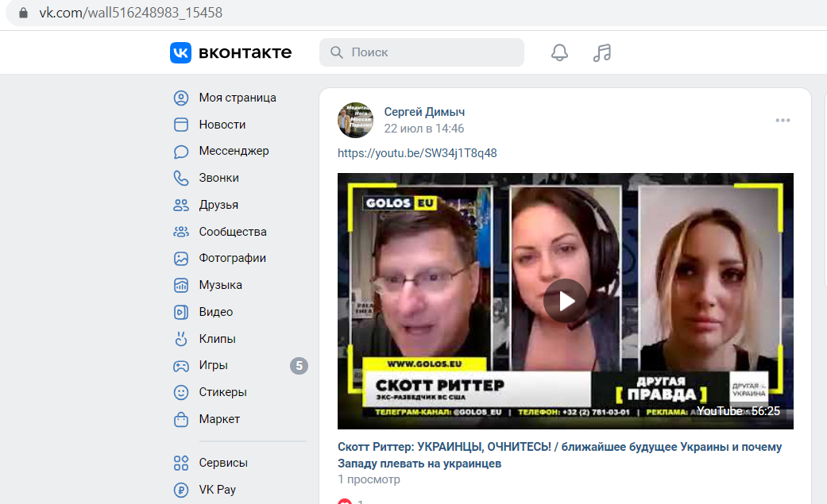Click the Игры gamepad icon
827x504 pixels.
tap(181, 366)
